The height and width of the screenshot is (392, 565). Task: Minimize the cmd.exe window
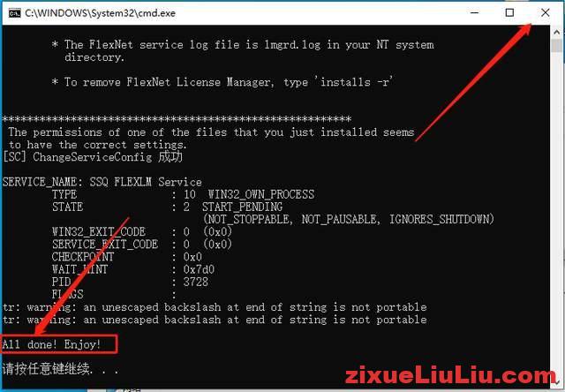pos(475,13)
